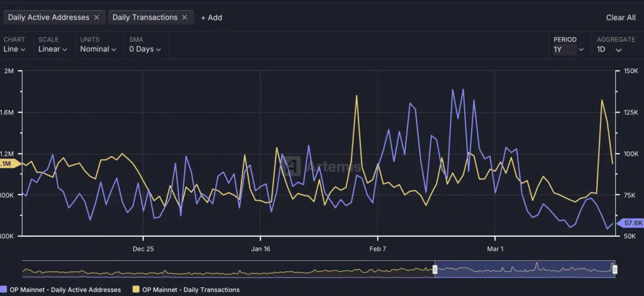Click the Dec 25 axis label
Viewport: 644px width, 296px height.
pyautogui.click(x=143, y=249)
